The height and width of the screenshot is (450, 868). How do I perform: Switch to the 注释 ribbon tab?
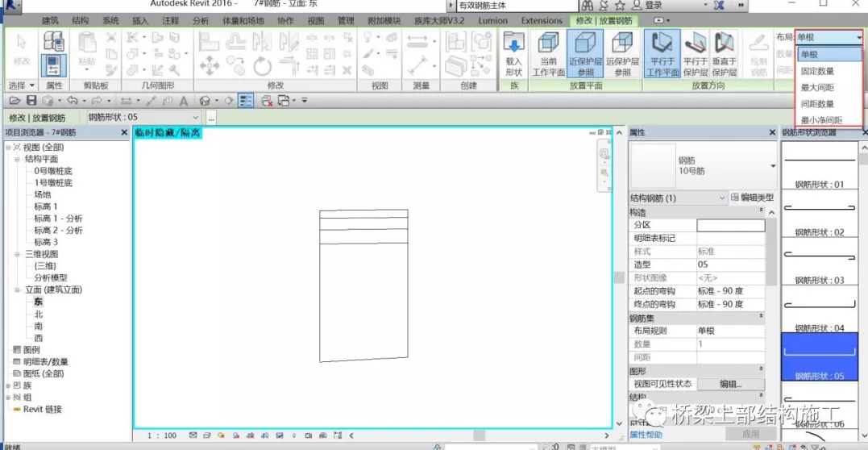[171, 20]
